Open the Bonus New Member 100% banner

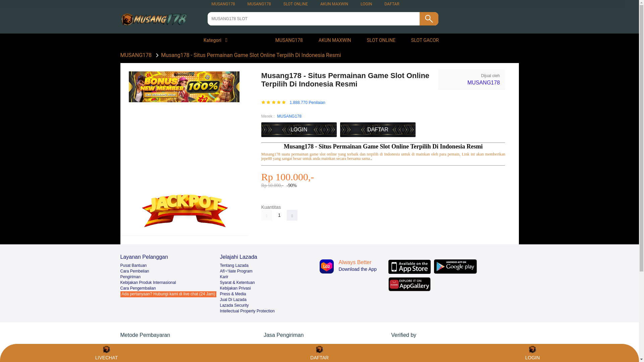184,87
